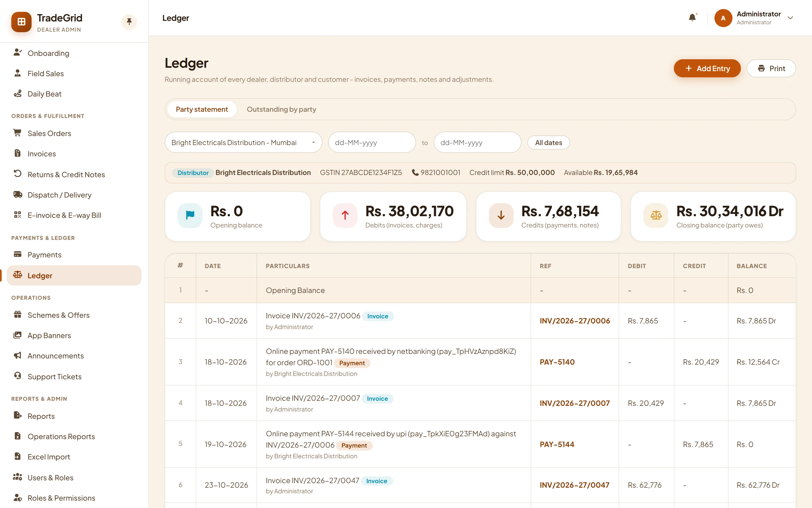Image resolution: width=812 pixels, height=508 pixels.
Task: Switch to Outstanding by party tab
Action: pos(281,109)
